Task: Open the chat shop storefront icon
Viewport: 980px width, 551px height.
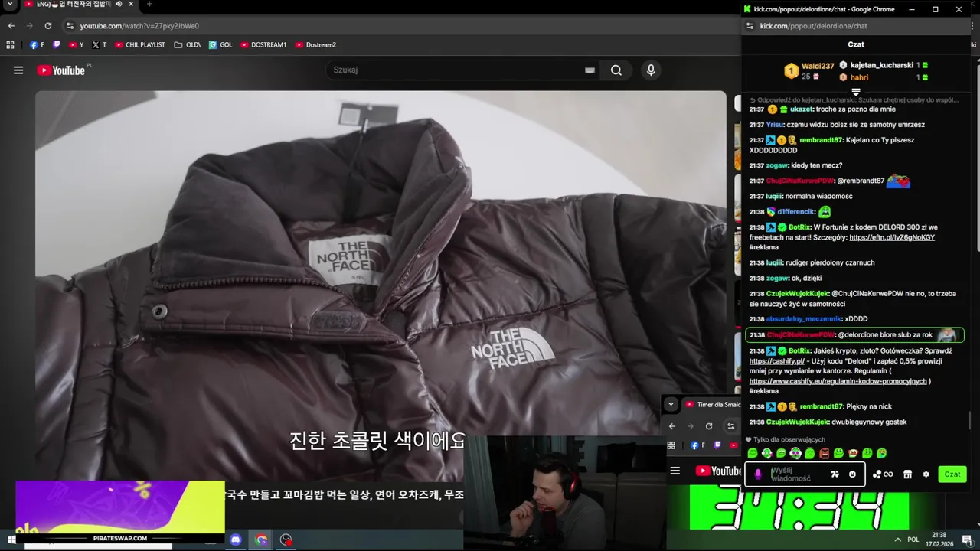Action: [x=907, y=474]
